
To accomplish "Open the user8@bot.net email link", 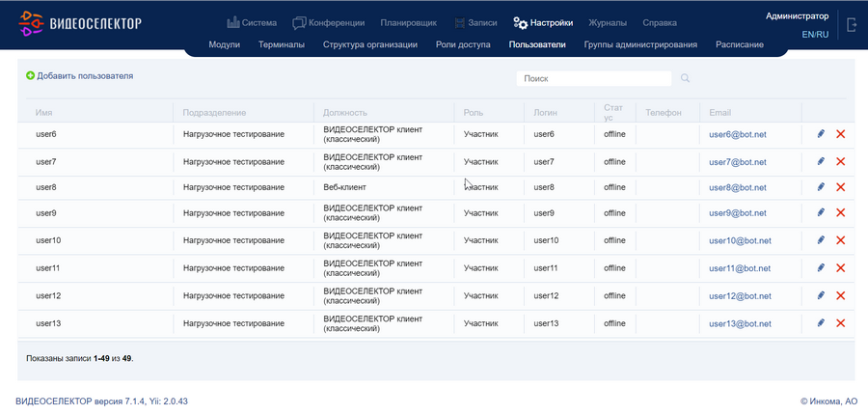I will point(738,187).
